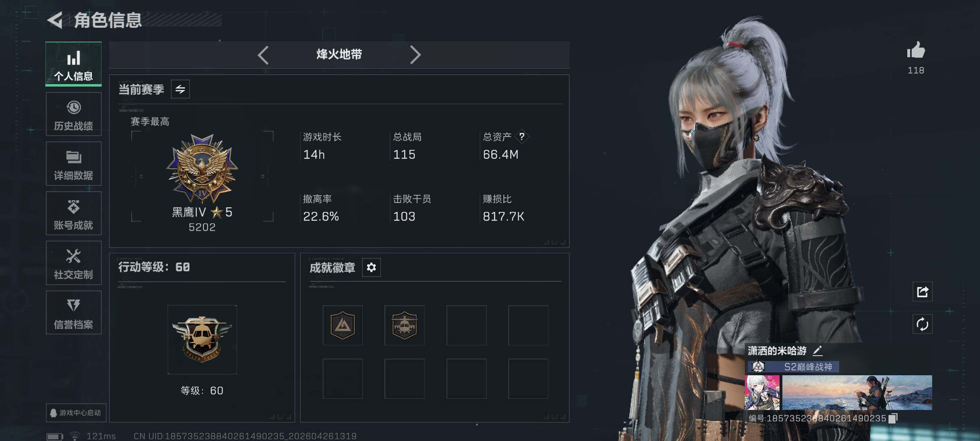Screen dimensions: 980x441
Task: Select the helicopter achievement badge slot
Action: pos(404,325)
